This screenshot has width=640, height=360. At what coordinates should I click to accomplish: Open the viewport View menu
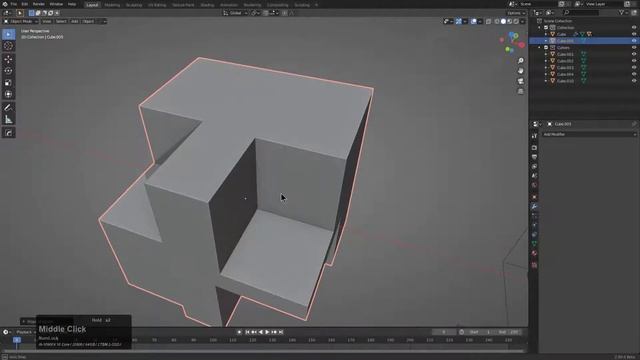click(x=47, y=21)
